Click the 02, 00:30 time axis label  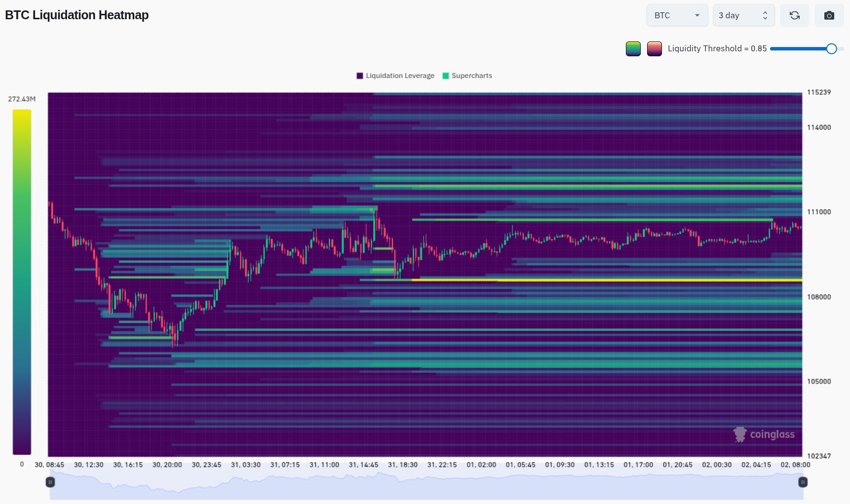[717, 465]
